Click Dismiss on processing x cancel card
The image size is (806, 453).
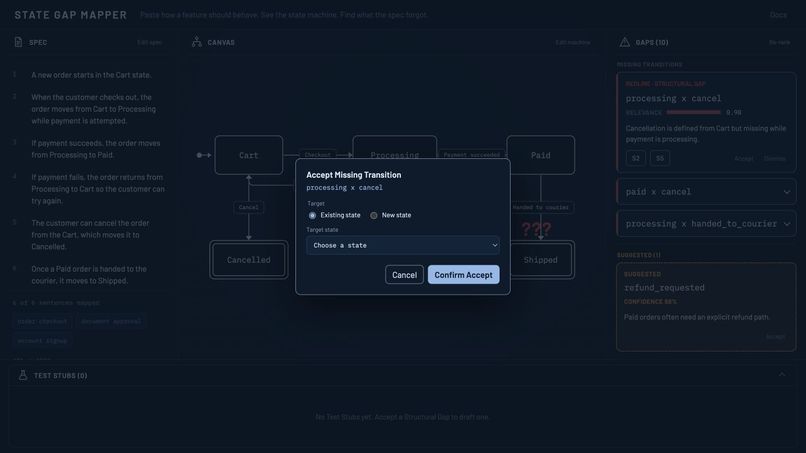click(x=775, y=158)
